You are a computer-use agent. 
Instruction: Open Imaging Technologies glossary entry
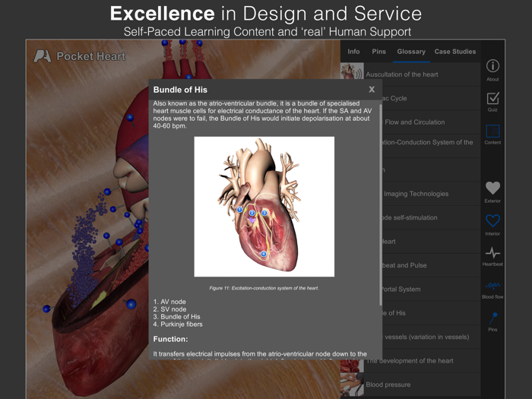pyautogui.click(x=431, y=194)
